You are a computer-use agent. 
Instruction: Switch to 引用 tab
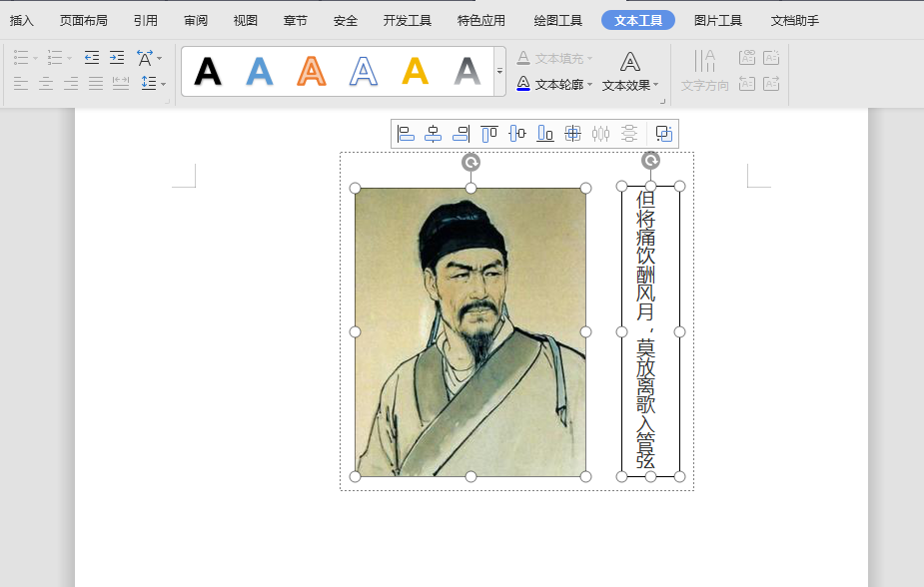[146, 21]
